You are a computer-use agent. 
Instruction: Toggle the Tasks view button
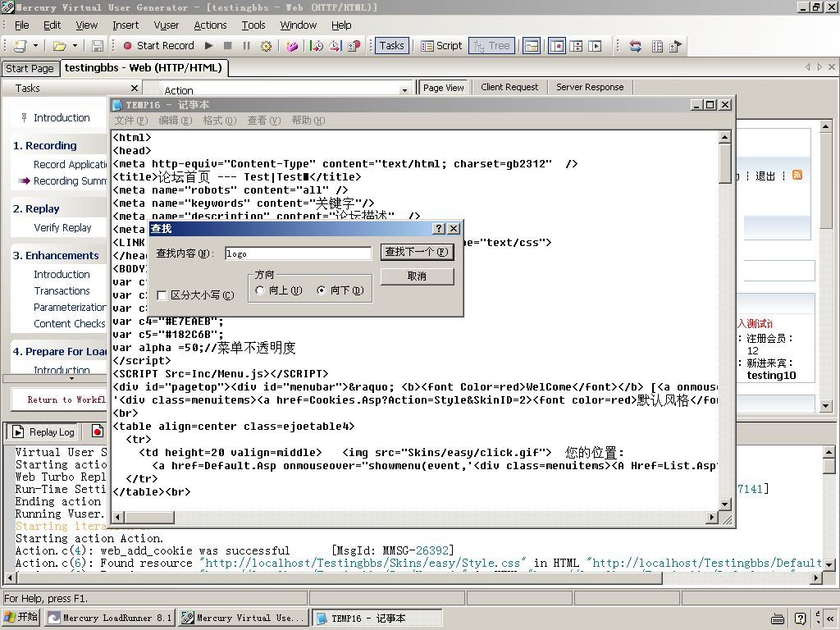[x=391, y=46]
